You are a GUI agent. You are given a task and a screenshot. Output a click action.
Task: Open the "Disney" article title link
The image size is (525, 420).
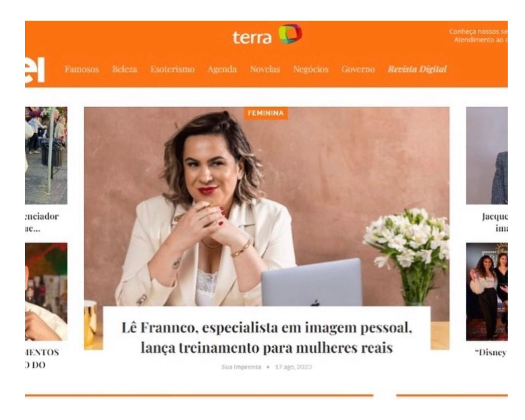pyautogui.click(x=491, y=353)
